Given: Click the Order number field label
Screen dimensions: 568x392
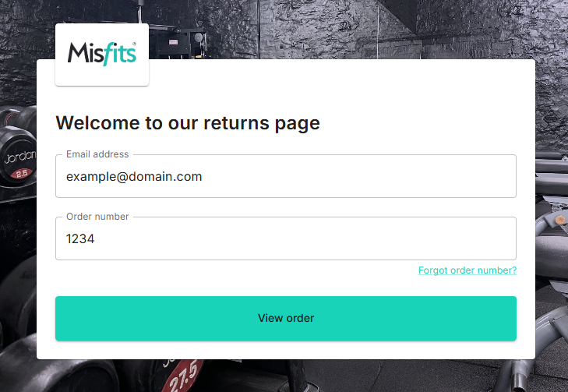Looking at the screenshot, I should pos(97,217).
